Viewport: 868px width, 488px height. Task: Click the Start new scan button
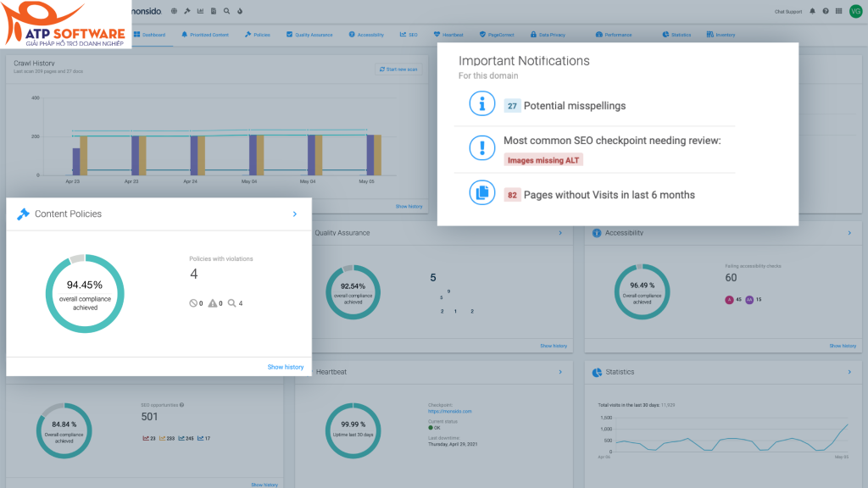[x=398, y=69]
